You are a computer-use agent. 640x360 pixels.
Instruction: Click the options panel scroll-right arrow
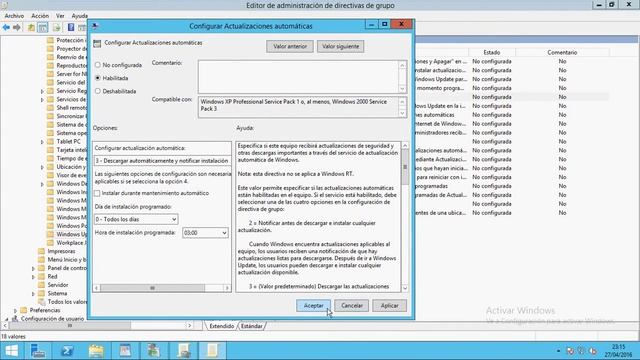click(x=227, y=288)
